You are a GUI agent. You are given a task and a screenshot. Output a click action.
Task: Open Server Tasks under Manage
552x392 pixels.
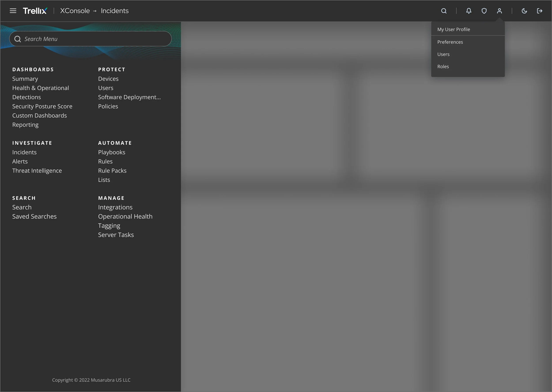pos(116,235)
